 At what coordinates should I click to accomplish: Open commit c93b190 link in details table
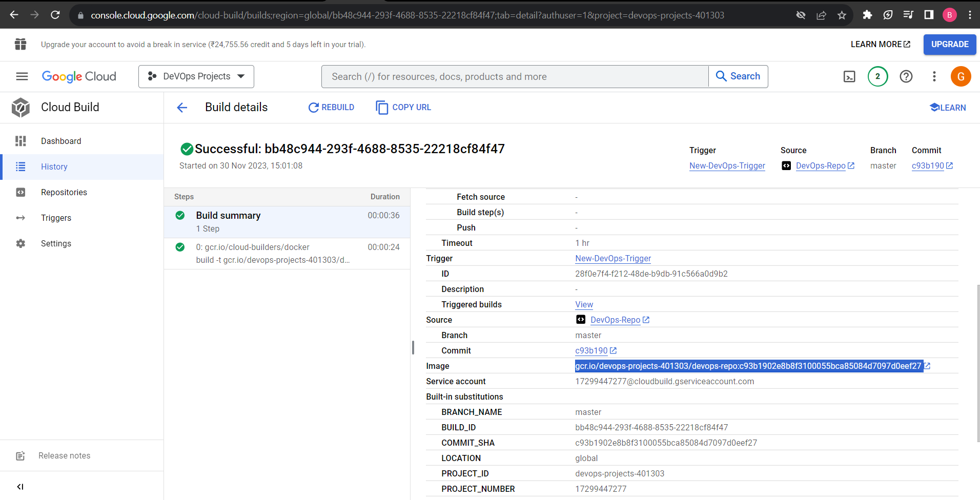coord(596,351)
